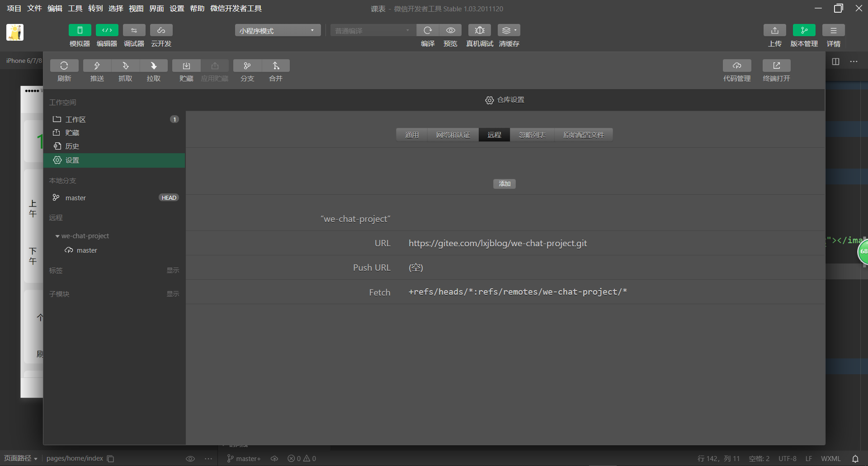Viewport: 868px width, 466px height.
Task: Open the 文件 menu
Action: tap(34, 9)
